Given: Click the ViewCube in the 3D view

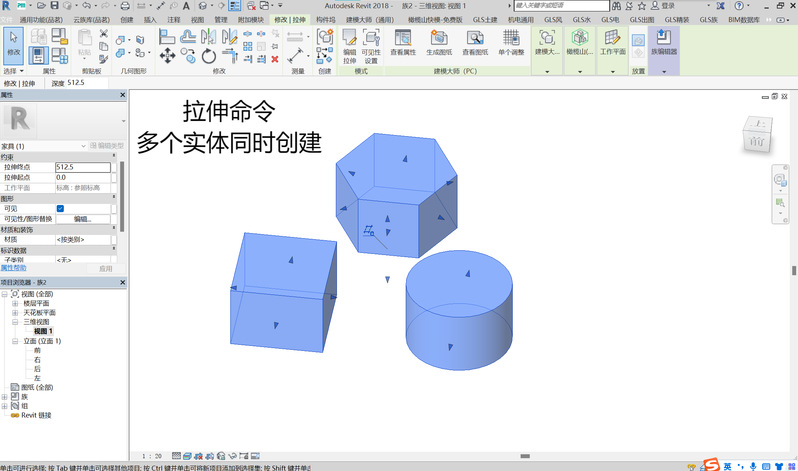Looking at the screenshot, I should [x=757, y=137].
